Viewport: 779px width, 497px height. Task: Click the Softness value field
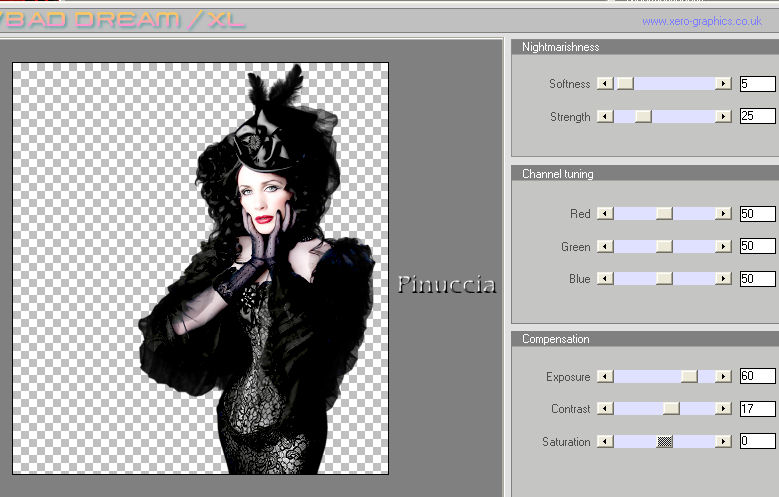(757, 84)
